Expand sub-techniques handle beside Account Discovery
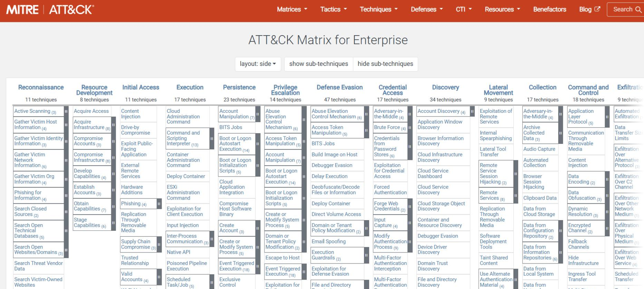 pos(472,111)
